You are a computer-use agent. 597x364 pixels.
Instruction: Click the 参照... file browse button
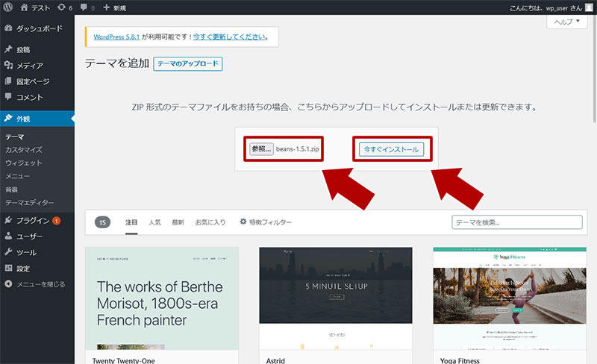[261, 149]
